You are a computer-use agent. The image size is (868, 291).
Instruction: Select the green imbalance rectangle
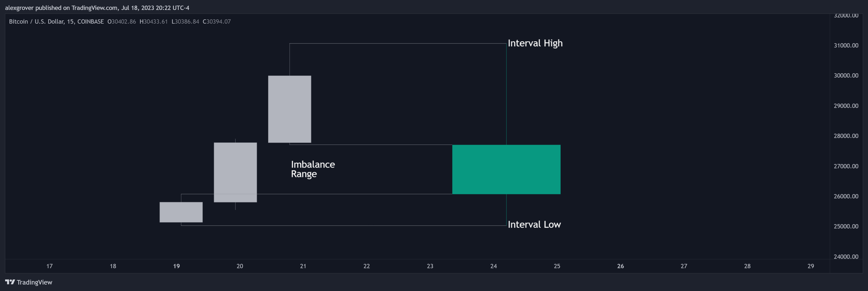point(506,170)
